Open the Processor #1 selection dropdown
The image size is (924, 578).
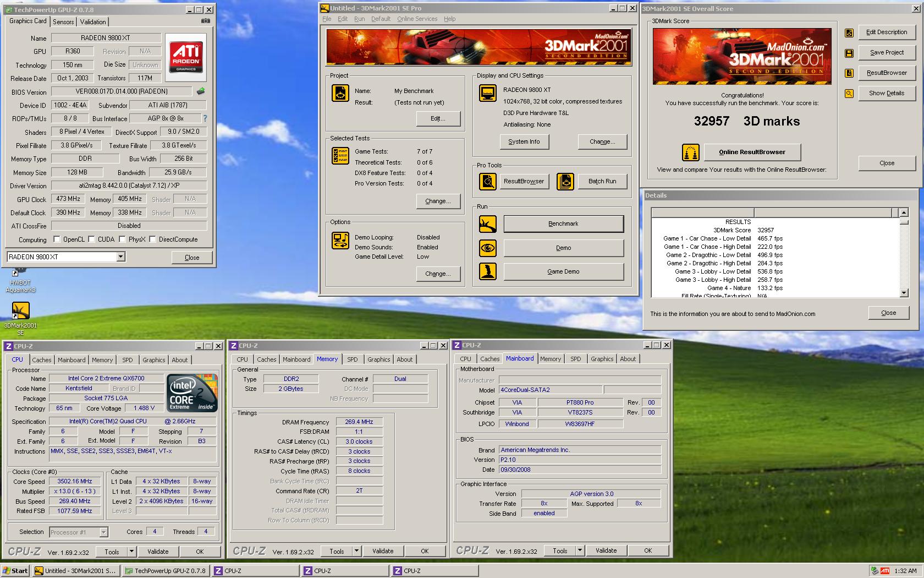click(x=103, y=532)
